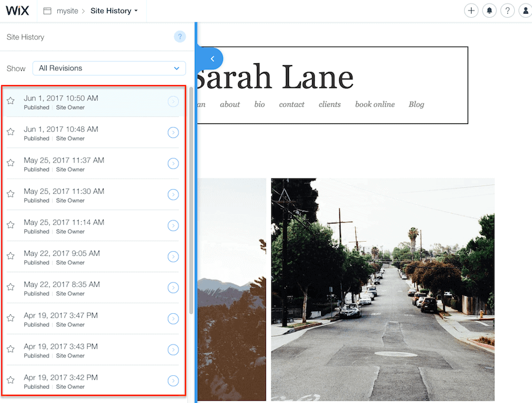Image resolution: width=532 pixels, height=403 pixels.
Task: Open the May 25, 2017 11:37 AM revision arrow
Action: click(173, 164)
